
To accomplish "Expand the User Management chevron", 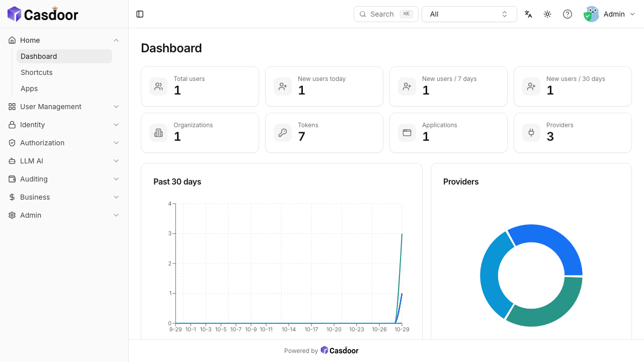I will (116, 107).
